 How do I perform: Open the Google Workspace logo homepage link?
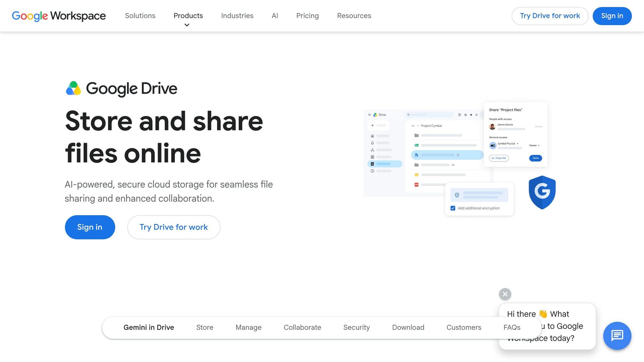pos(59,16)
